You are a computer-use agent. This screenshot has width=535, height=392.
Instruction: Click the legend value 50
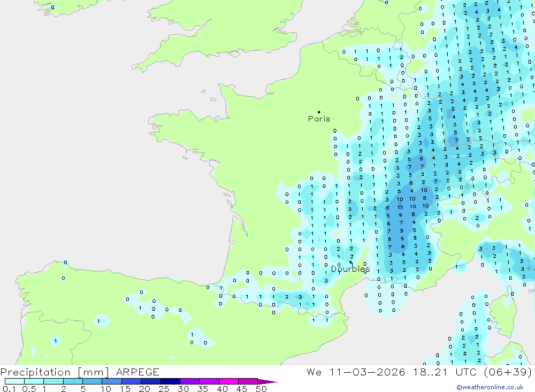[261, 389]
